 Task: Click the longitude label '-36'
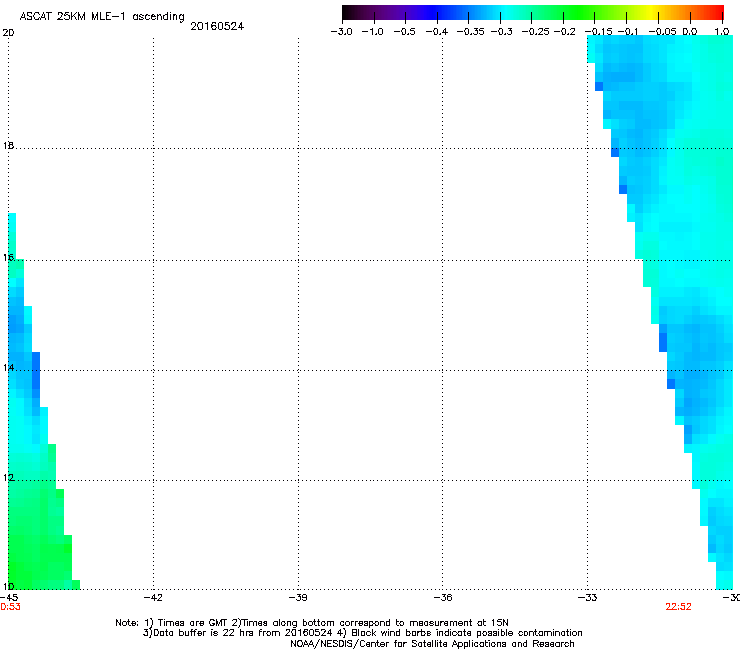(x=442, y=597)
